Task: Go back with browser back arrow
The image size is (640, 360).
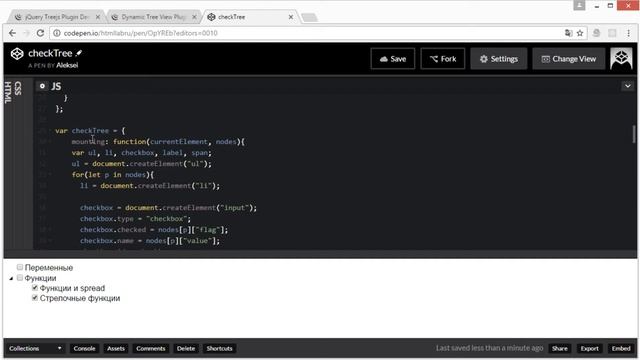Action: point(12,33)
